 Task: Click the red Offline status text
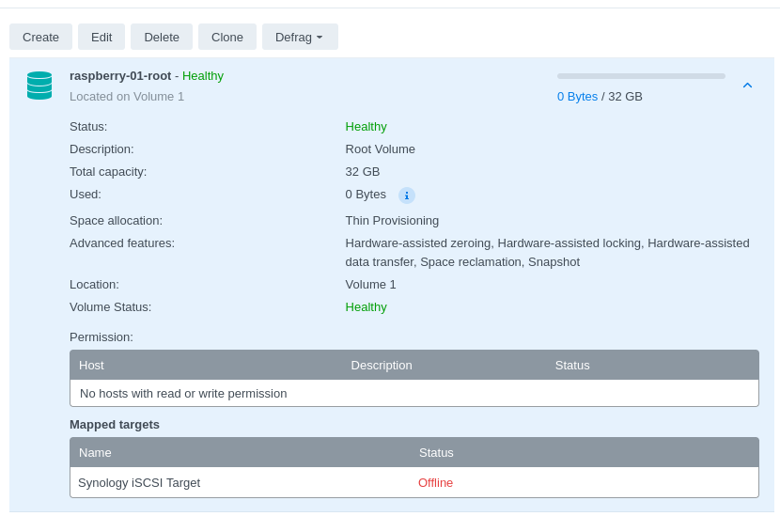435,483
